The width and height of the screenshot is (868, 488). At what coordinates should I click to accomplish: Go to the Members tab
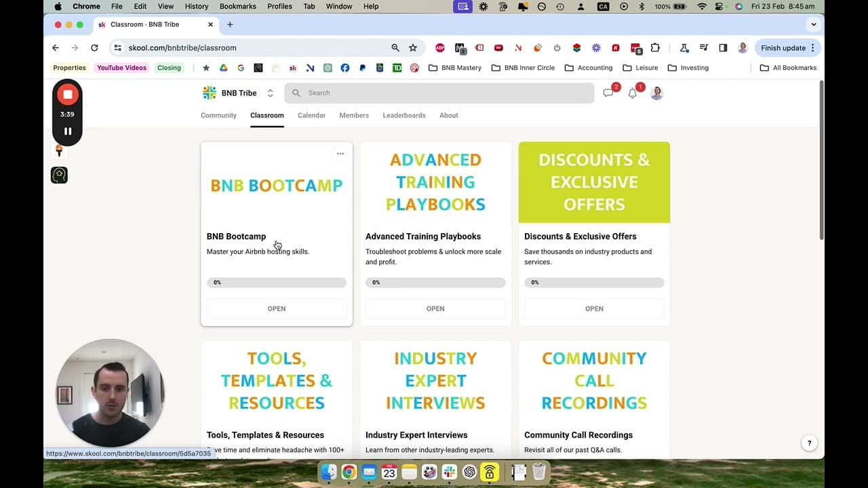[x=354, y=115]
